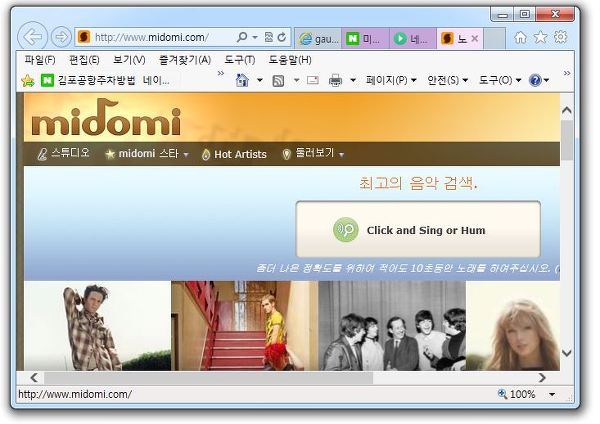Close the active midomi tab
This screenshot has height=424, width=600.
(474, 38)
